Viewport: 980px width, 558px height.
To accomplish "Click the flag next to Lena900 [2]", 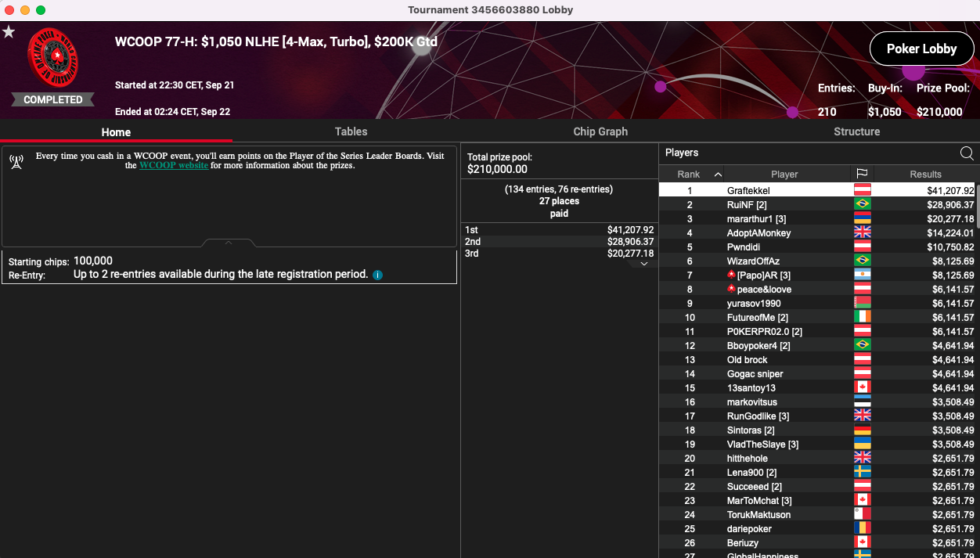I will click(x=862, y=472).
